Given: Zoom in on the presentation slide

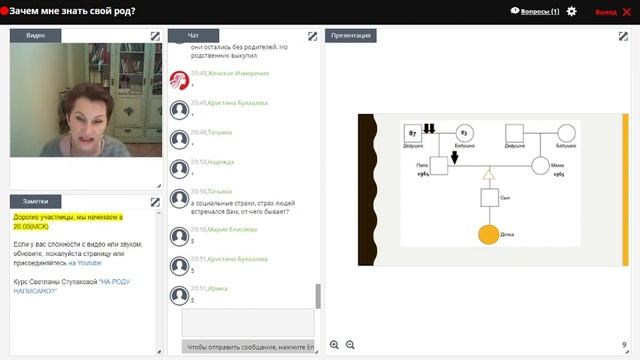Looking at the screenshot, I should coord(334,345).
